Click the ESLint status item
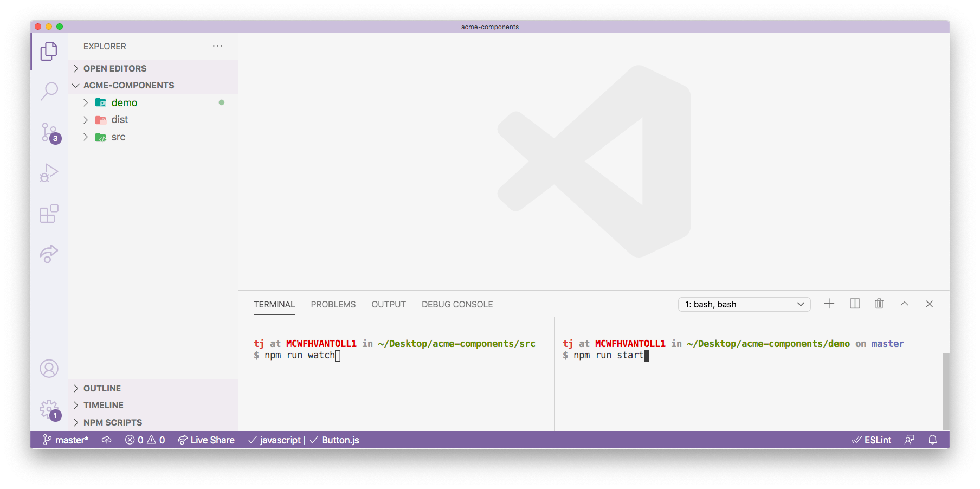Viewport: 980px width, 489px height. pyautogui.click(x=871, y=440)
